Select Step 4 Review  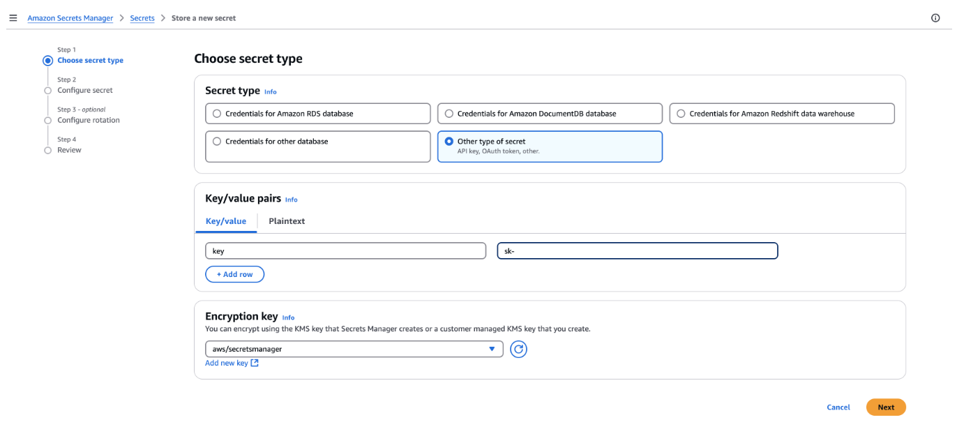(69, 151)
